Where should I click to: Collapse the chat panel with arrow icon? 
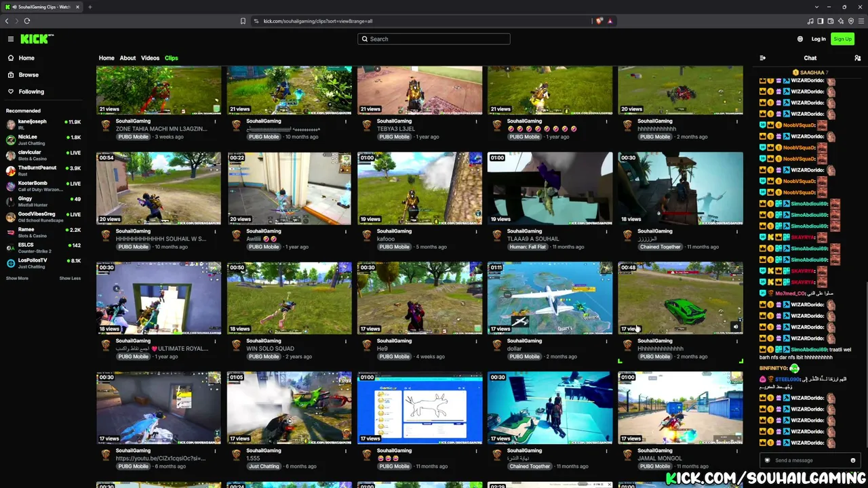click(x=763, y=58)
